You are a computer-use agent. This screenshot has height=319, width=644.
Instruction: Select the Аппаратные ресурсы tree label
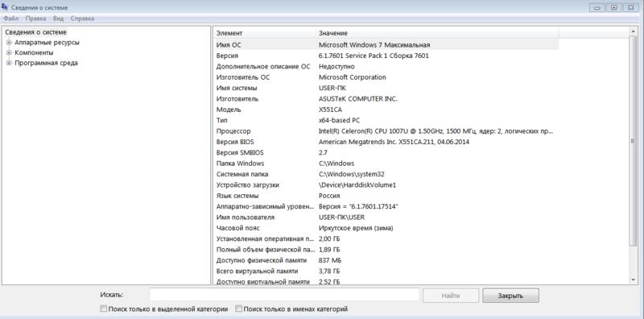click(x=47, y=43)
